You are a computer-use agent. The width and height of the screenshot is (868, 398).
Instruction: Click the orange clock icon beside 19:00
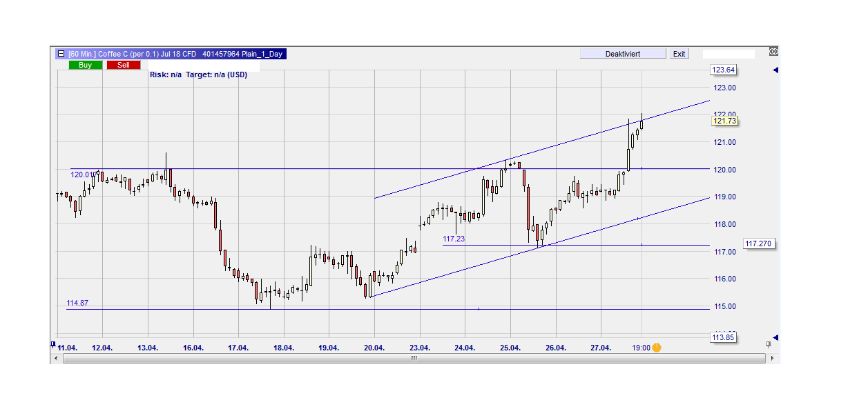point(657,348)
